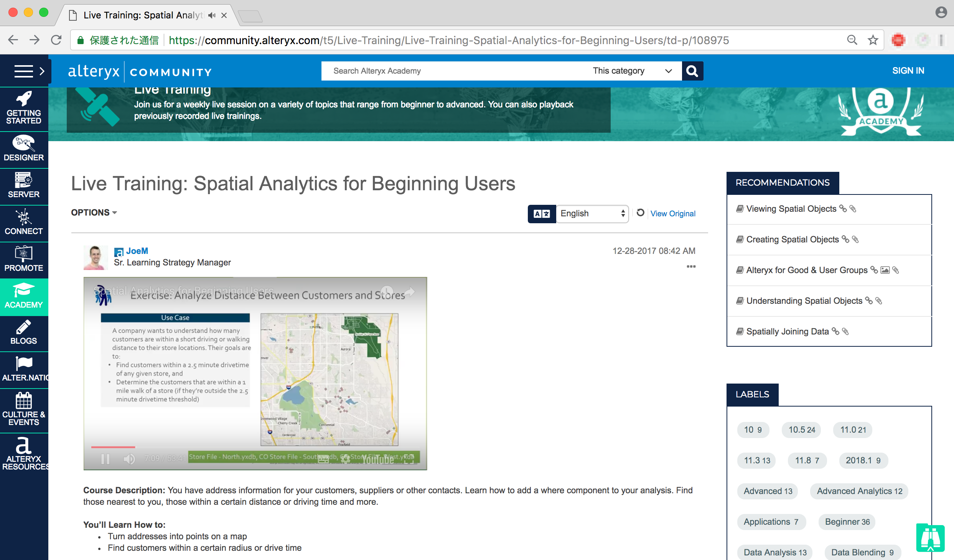Screen dimensions: 954x560
Task: Open Chrome profile avatar
Action: 941,12
